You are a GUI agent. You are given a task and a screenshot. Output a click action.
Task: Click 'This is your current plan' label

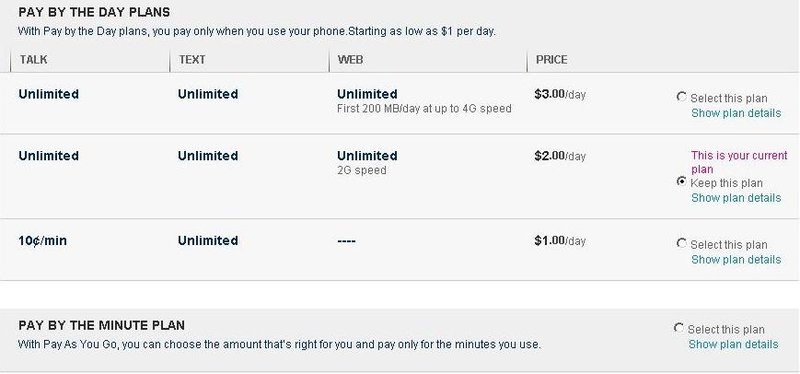click(x=739, y=162)
